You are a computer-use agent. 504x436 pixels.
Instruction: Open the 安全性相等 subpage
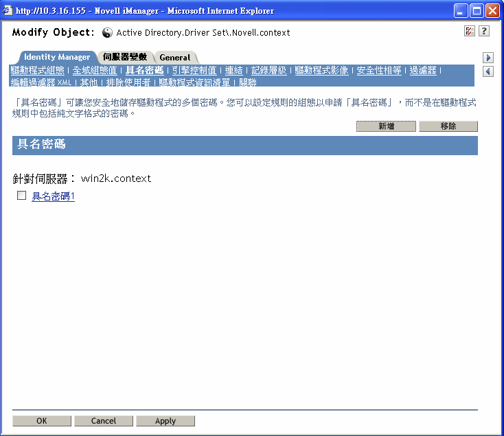(x=379, y=70)
